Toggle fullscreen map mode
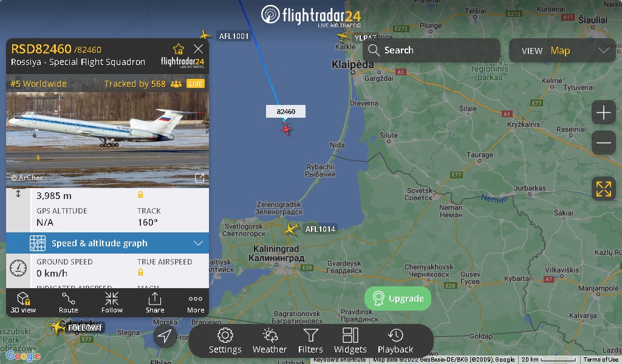The width and height of the screenshot is (622, 364). click(x=604, y=189)
